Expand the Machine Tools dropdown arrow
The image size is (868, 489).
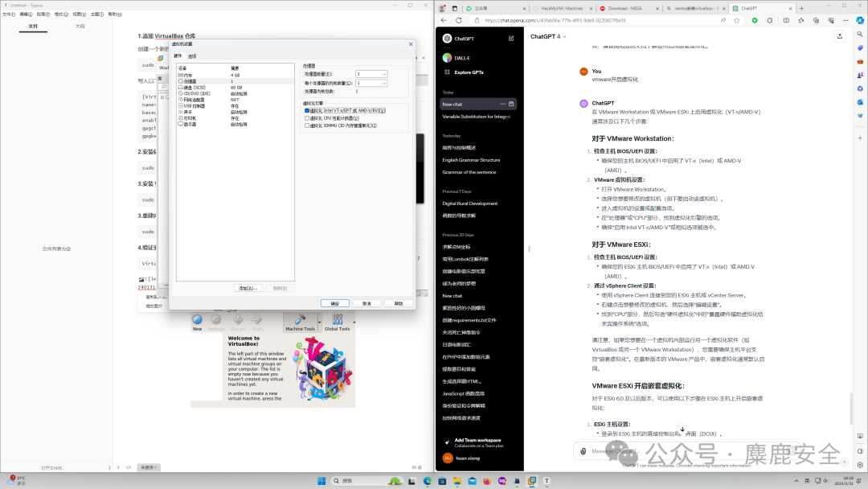(320, 323)
